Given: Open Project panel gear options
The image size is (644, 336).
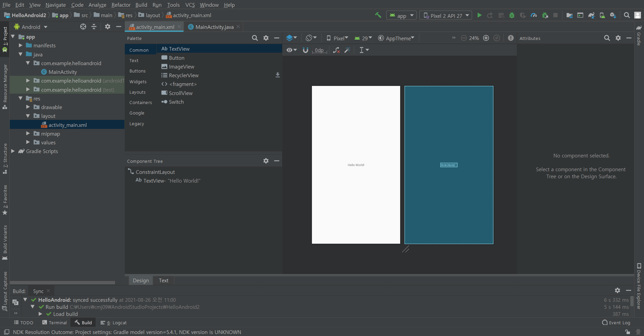Looking at the screenshot, I should tap(107, 27).
